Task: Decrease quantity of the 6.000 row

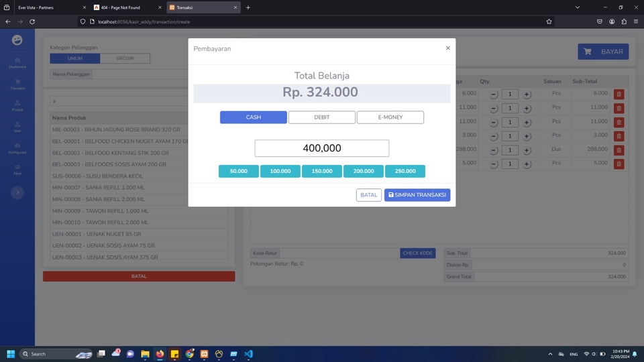Action: (494, 95)
